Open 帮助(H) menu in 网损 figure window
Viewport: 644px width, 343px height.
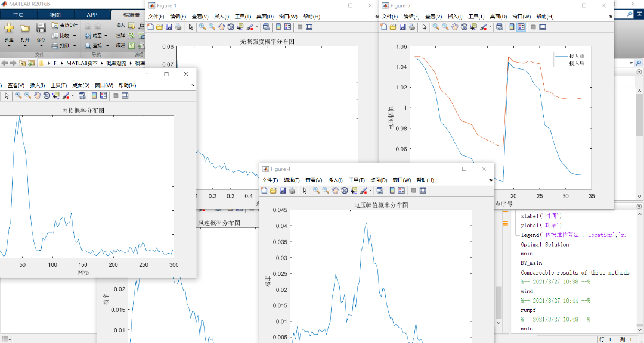click(x=128, y=85)
